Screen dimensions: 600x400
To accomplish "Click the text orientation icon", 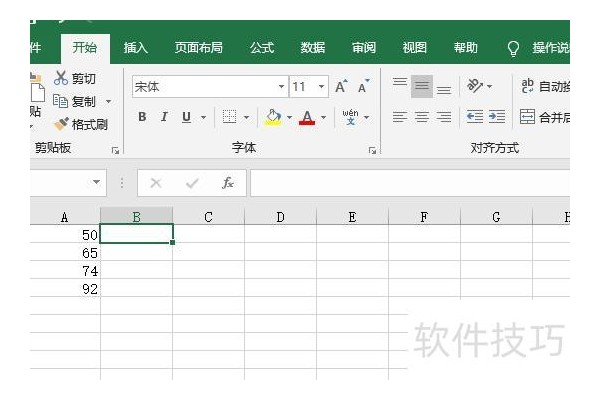I will [475, 86].
